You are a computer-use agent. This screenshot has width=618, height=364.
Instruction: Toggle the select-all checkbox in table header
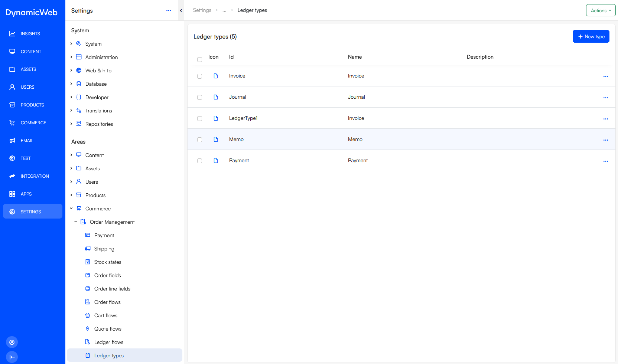[200, 59]
